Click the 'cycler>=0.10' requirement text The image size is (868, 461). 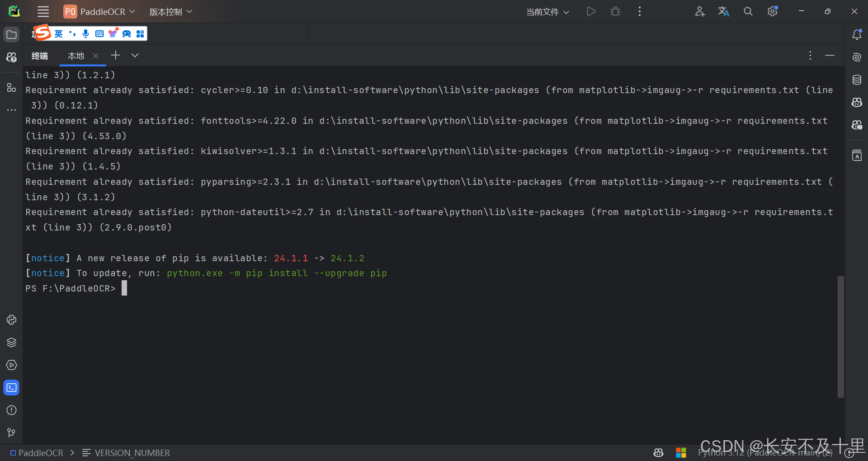[234, 90]
